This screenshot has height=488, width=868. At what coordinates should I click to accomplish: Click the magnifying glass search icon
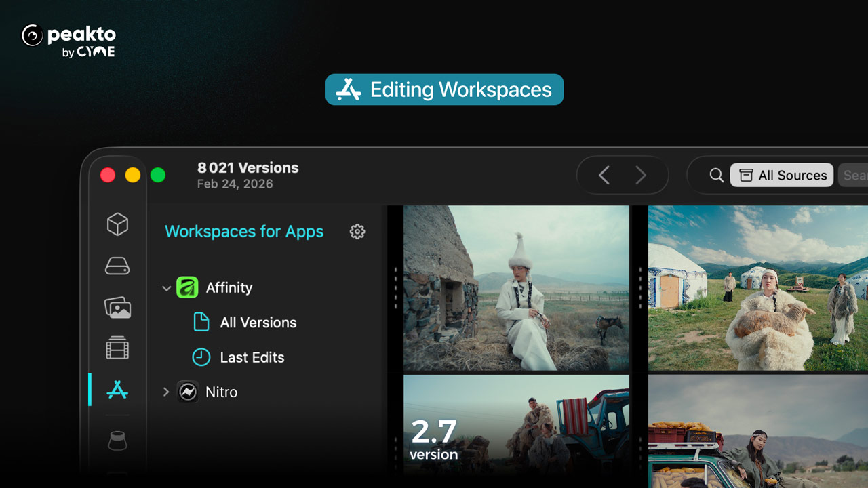click(x=716, y=176)
